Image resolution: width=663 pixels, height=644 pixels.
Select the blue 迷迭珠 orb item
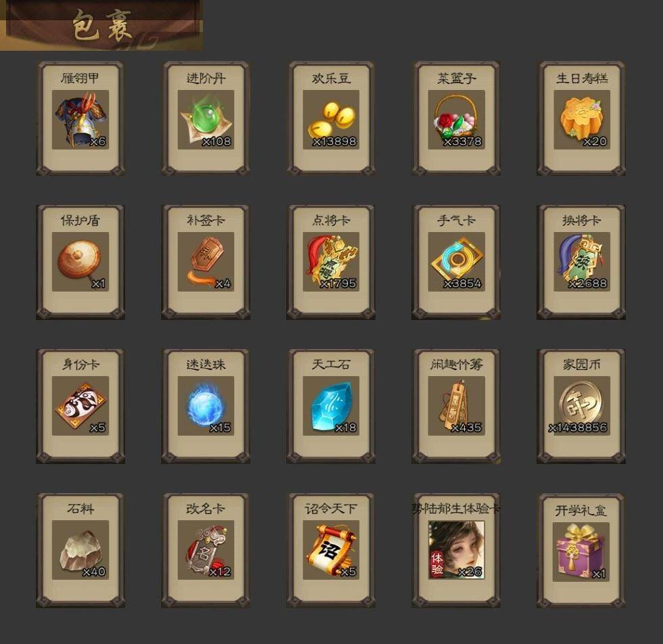click(x=206, y=406)
